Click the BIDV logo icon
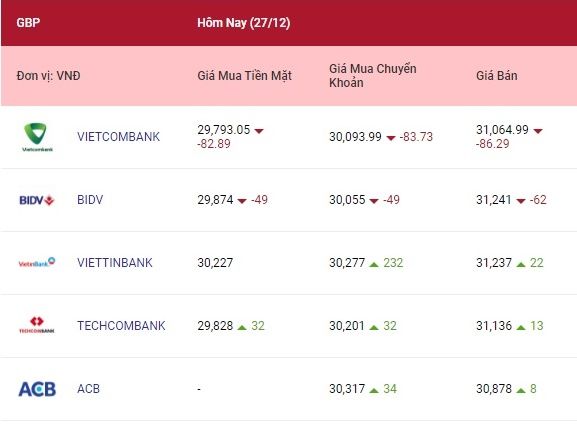 37,200
